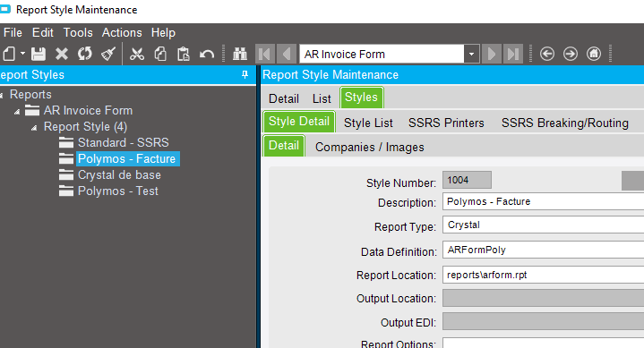The height and width of the screenshot is (348, 644).
Task: Switch to the Style Detail tab
Action: (299, 122)
